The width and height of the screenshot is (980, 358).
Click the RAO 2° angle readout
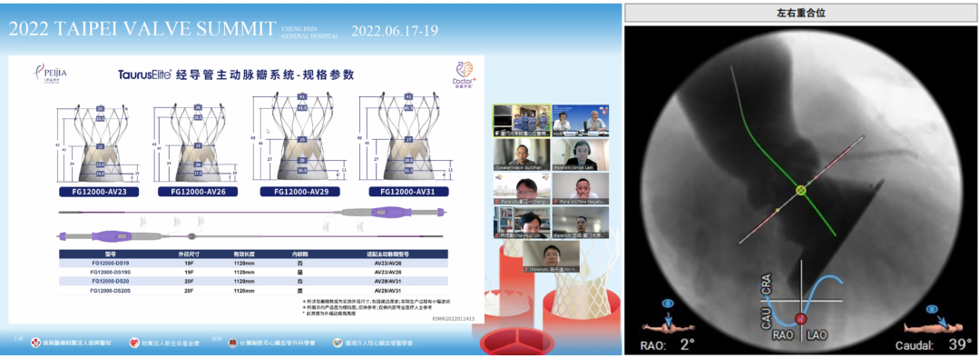[668, 345]
